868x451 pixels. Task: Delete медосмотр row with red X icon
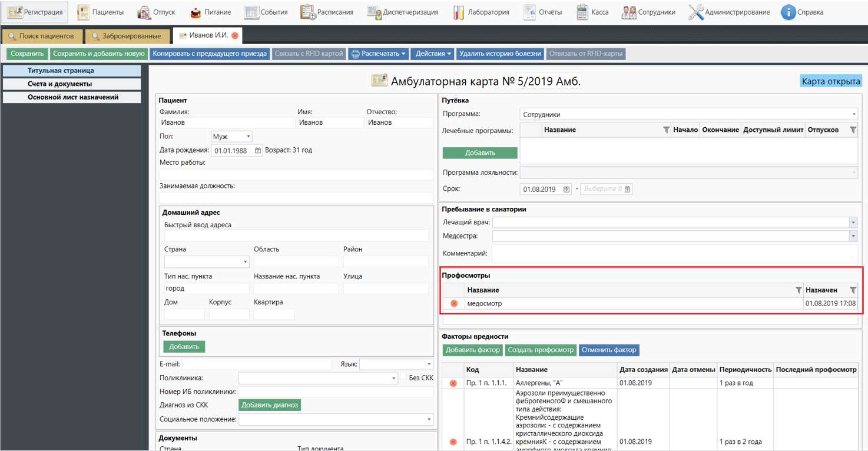click(454, 304)
